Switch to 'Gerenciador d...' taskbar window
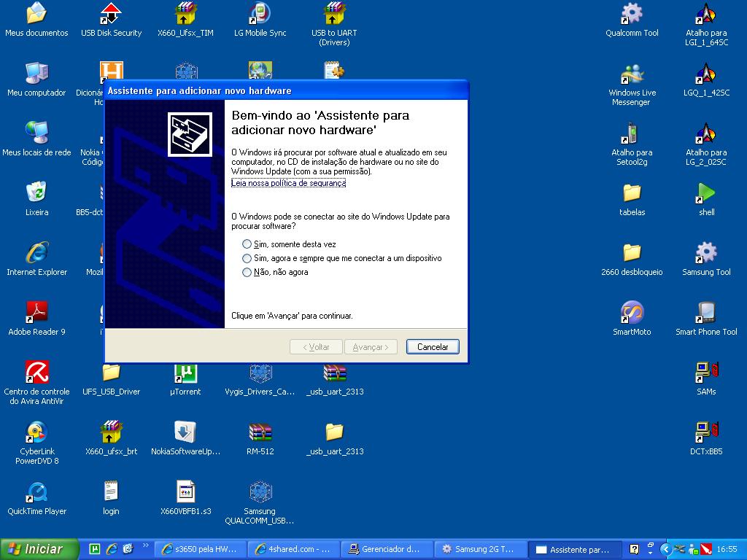 click(x=387, y=549)
